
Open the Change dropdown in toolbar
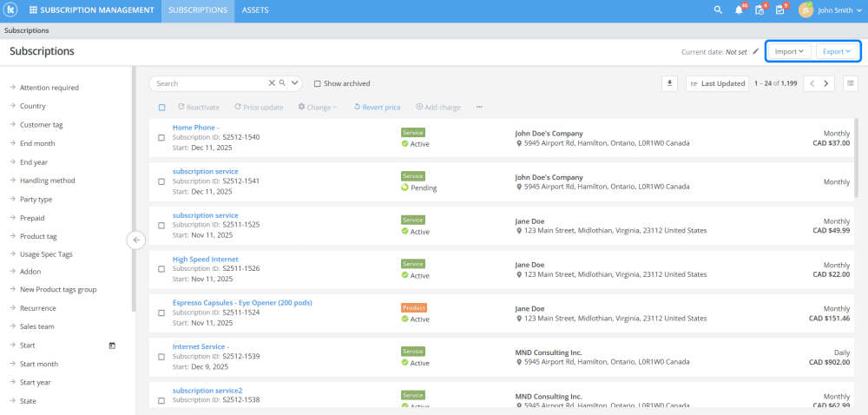point(318,108)
